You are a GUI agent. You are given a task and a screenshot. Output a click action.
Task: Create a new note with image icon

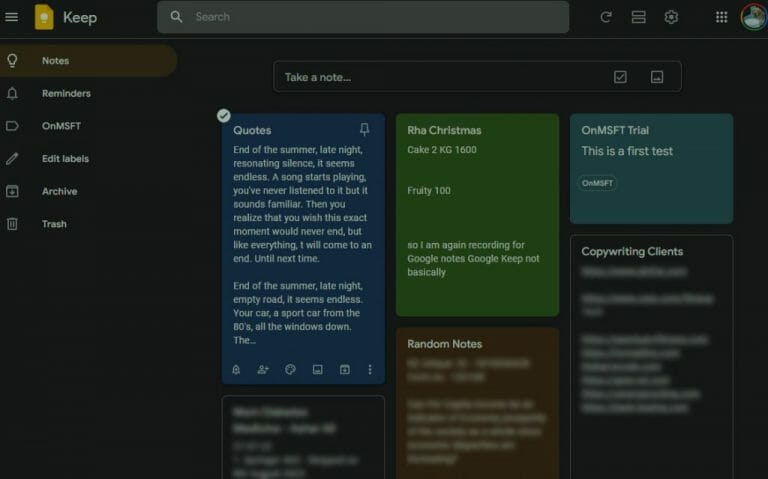[657, 77]
